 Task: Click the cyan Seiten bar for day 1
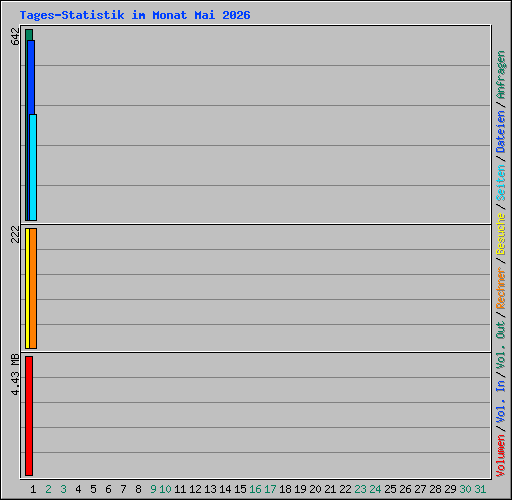coord(33,167)
